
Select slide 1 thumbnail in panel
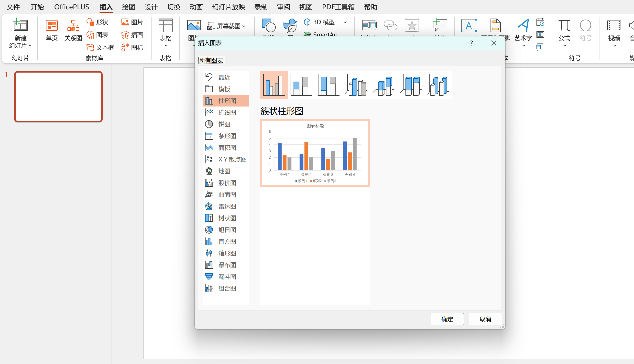coord(58,97)
